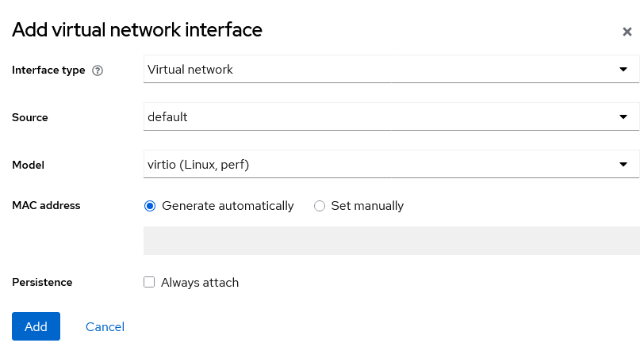Close the Add virtual network interface dialog
Image resolution: width=644 pixels, height=358 pixels.
[627, 32]
